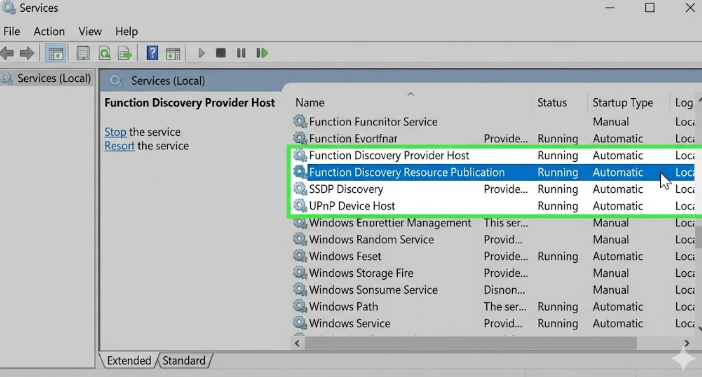Image resolution: width=702 pixels, height=377 pixels.
Task: Click the Restart Service icon
Action: (262, 53)
